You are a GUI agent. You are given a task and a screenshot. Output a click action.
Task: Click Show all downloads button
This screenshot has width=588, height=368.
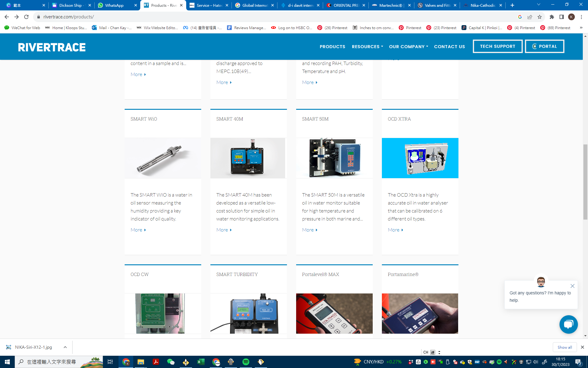coord(564,347)
